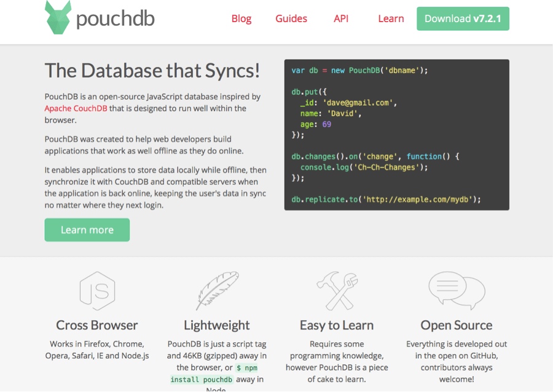Click The Database that Syncs! headline

(152, 71)
